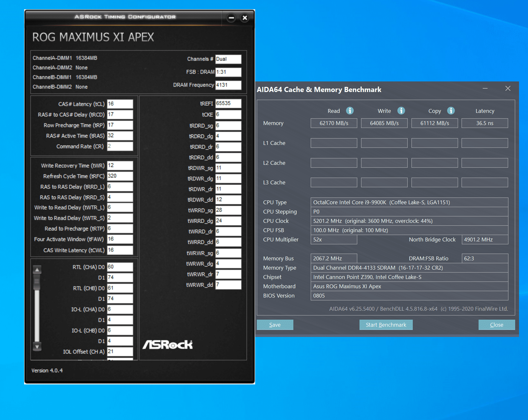The width and height of the screenshot is (528, 420).
Task: Click the FSB : DRAM ratio field
Action: [x=228, y=72]
